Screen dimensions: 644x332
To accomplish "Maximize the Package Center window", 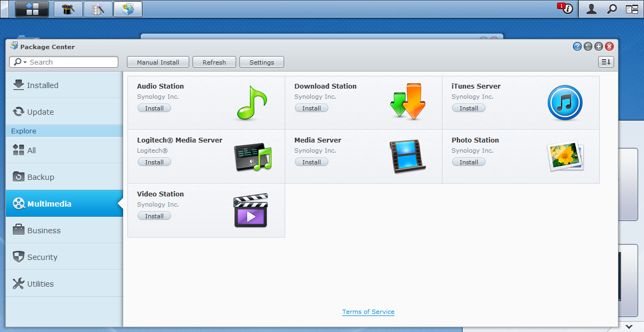I will pyautogui.click(x=599, y=46).
